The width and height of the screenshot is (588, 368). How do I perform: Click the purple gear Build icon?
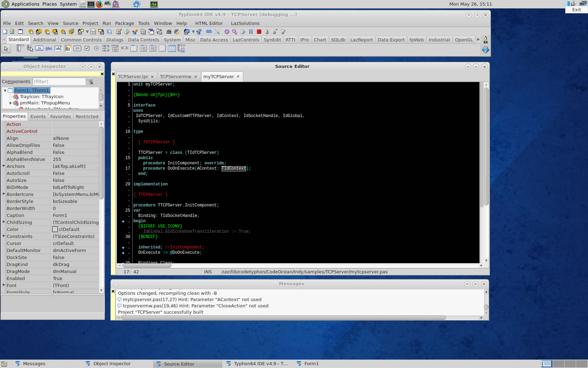227,32
